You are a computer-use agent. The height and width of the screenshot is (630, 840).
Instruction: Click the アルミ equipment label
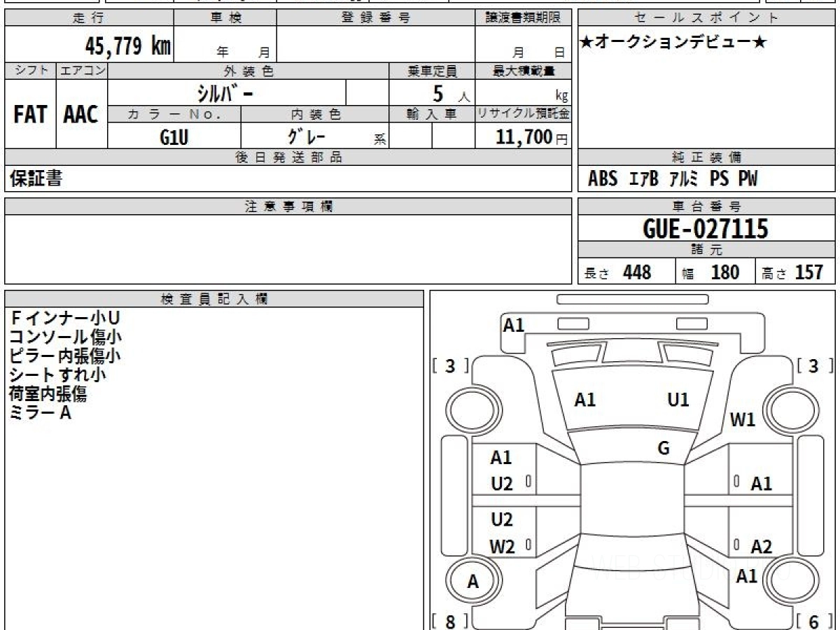pos(684,179)
